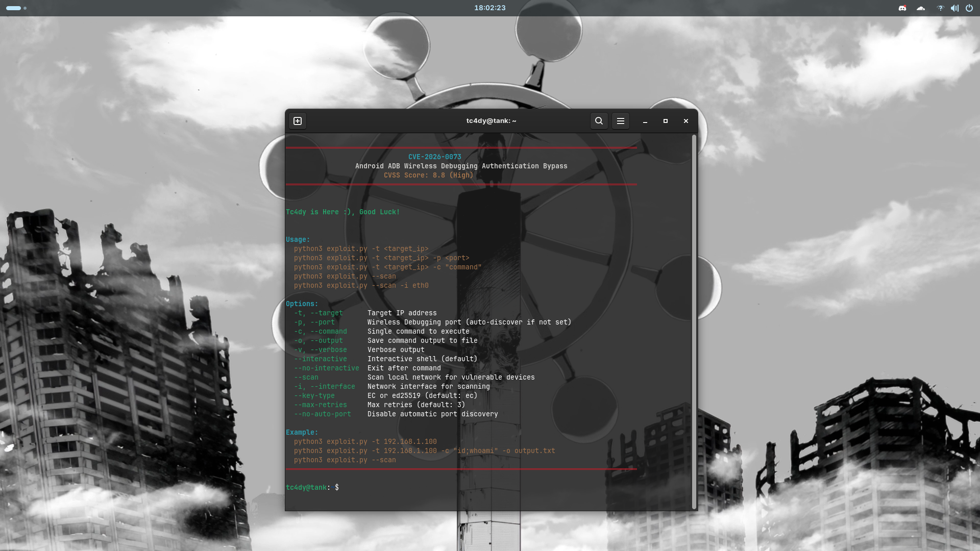This screenshot has height=551, width=980.
Task: Click the '-v, --verbose' option flag
Action: coord(320,350)
